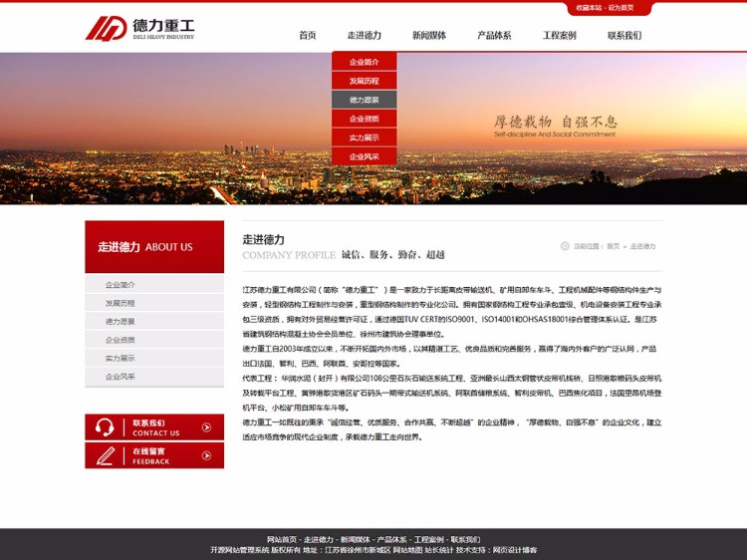Open 产品体系 in the top navigation bar
This screenshot has width=747, height=560.
pyautogui.click(x=494, y=35)
